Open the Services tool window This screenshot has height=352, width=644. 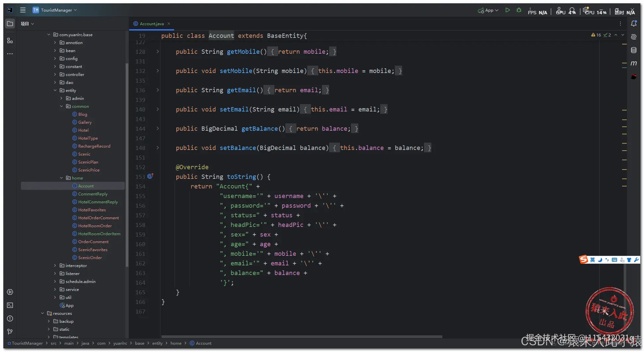coord(10,292)
